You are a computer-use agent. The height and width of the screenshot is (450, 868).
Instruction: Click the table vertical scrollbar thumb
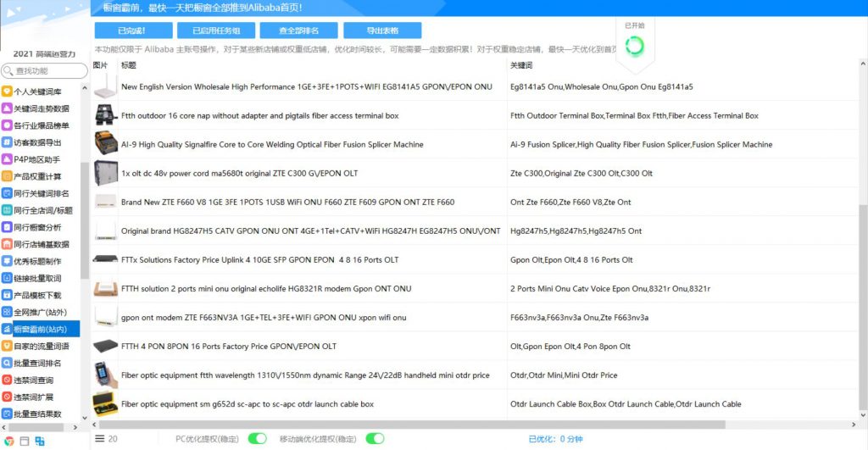tap(863, 306)
